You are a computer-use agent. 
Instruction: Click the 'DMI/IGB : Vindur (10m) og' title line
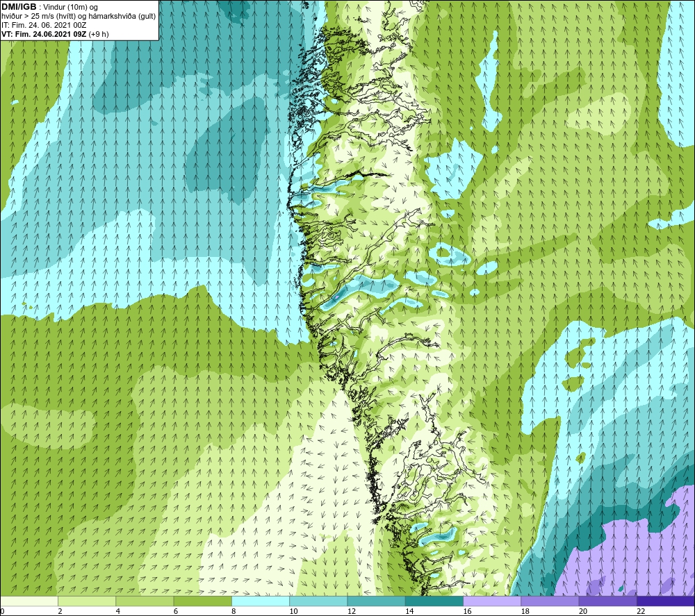coord(49,8)
